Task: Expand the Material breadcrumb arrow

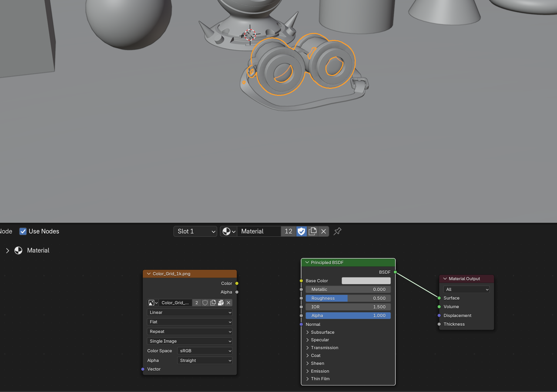Action: coord(7,251)
